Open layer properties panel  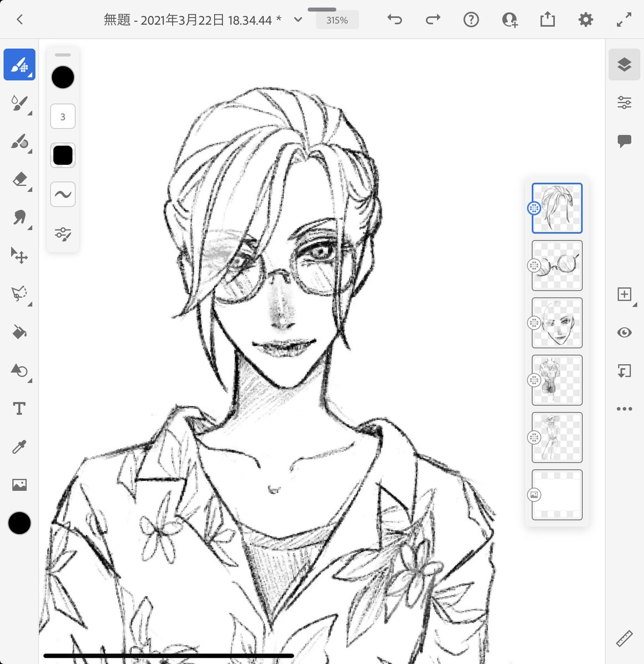pos(624,102)
